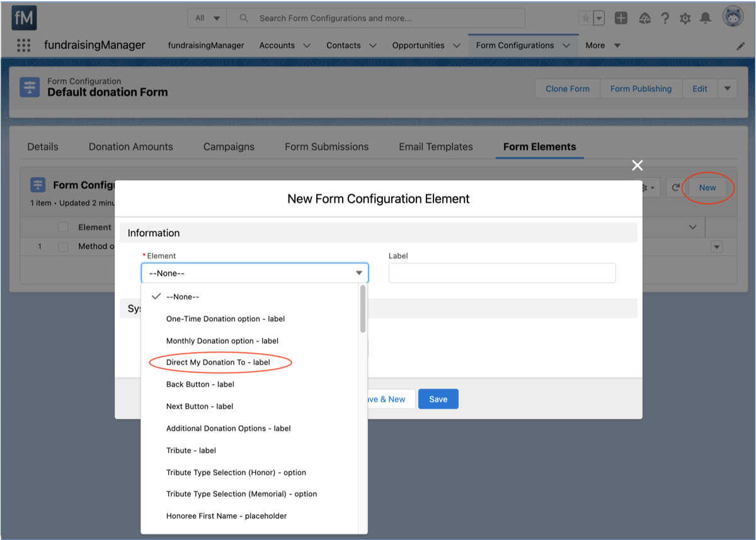Choose Tribute Type Selection (Memorial) - option
This screenshot has height=540, width=756.
pyautogui.click(x=251, y=494)
